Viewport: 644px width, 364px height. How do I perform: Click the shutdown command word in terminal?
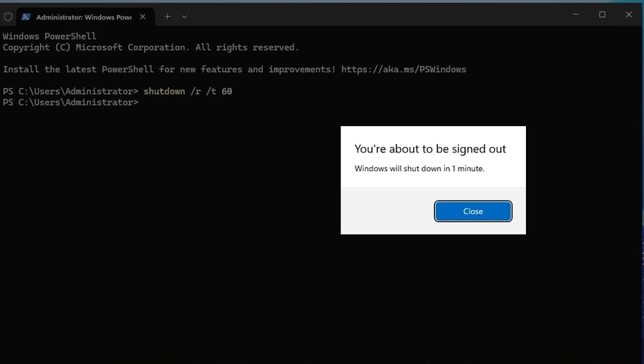coord(164,92)
